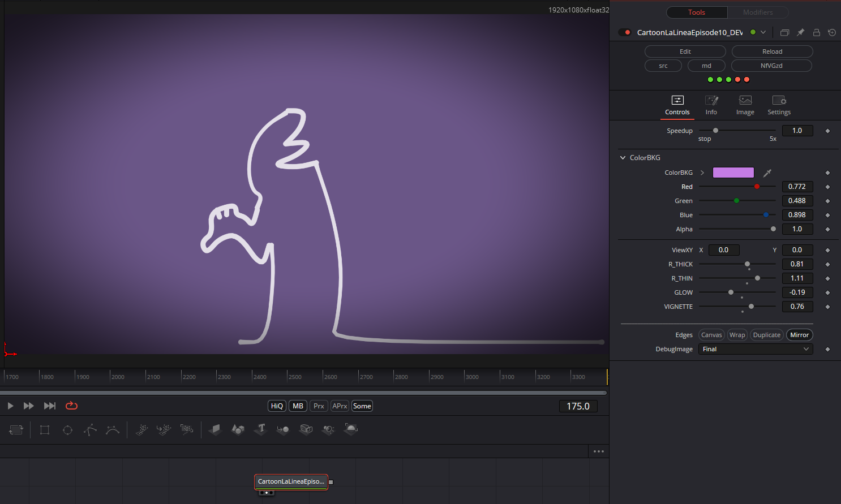Click the green tile color dot
Image resolution: width=841 pixels, height=504 pixels.
[753, 32]
